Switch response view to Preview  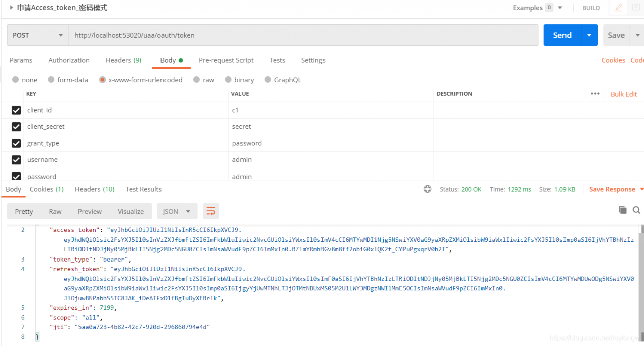(90, 211)
